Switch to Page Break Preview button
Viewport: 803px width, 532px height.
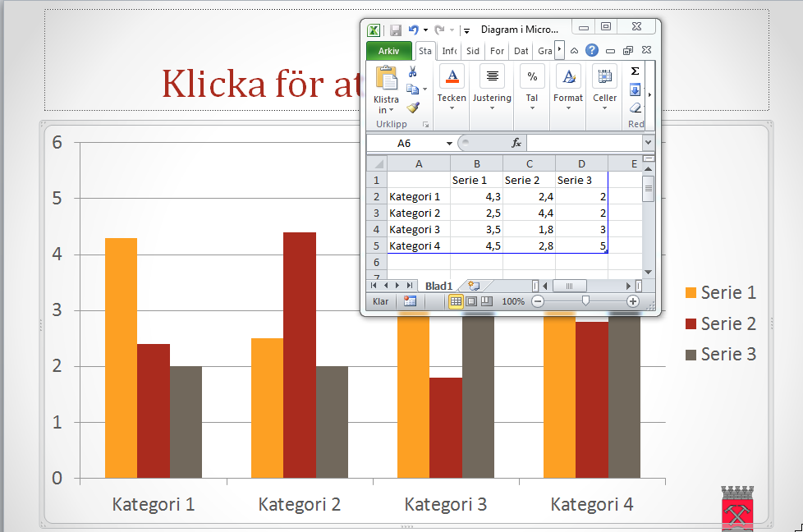487,301
